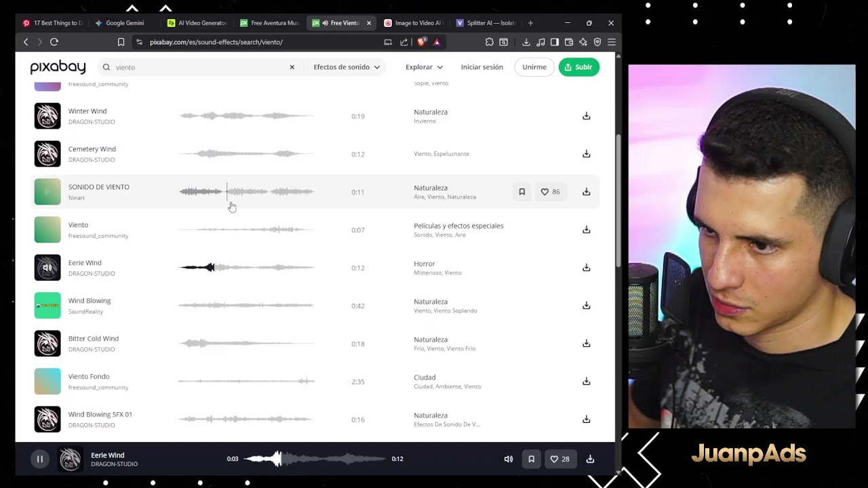Image resolution: width=868 pixels, height=488 pixels.
Task: Open the Wind Blowing SFX 01 title
Action: click(100, 414)
